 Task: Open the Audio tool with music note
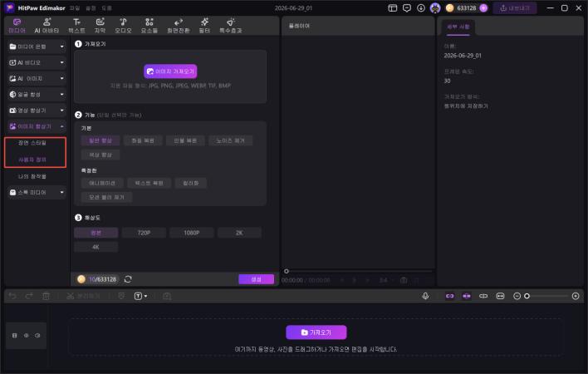pos(123,26)
